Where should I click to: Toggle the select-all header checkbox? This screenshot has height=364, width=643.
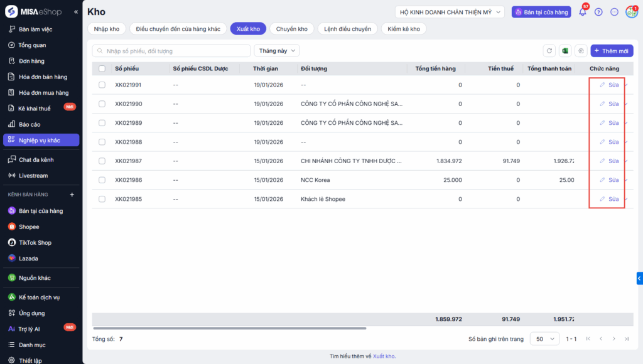pyautogui.click(x=102, y=68)
